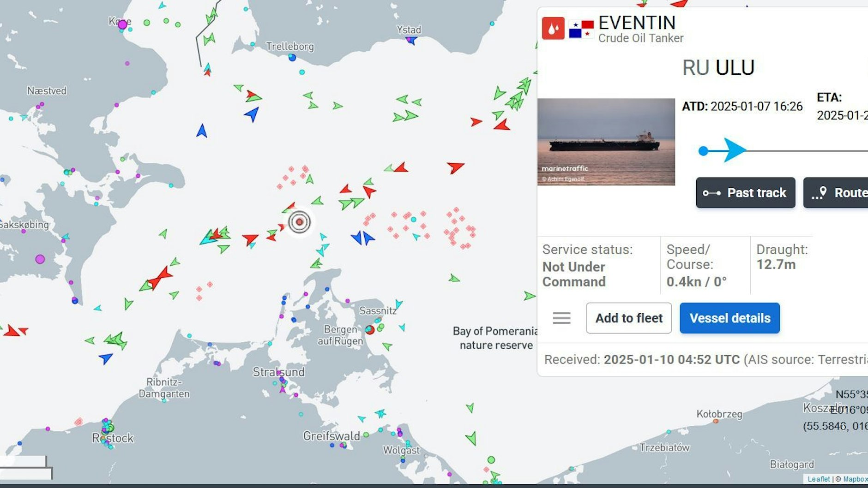Click the crude oil tanker type icon
Viewport: 868px width, 488px height.
coord(553,29)
